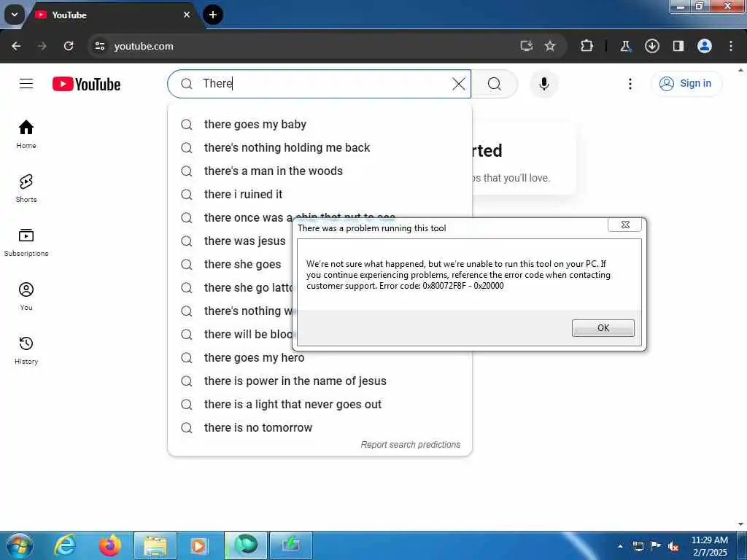Click the browser forward arrow

pos(42,46)
